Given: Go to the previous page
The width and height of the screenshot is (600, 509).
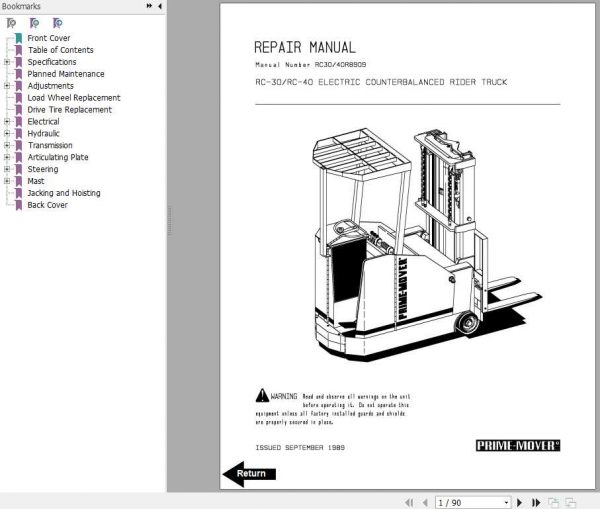Looking at the screenshot, I should (425, 502).
